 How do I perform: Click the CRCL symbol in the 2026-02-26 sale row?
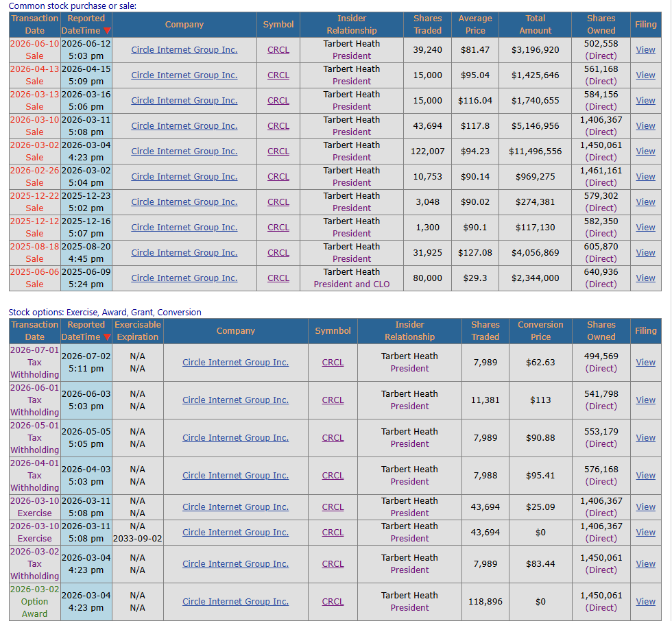coord(278,176)
